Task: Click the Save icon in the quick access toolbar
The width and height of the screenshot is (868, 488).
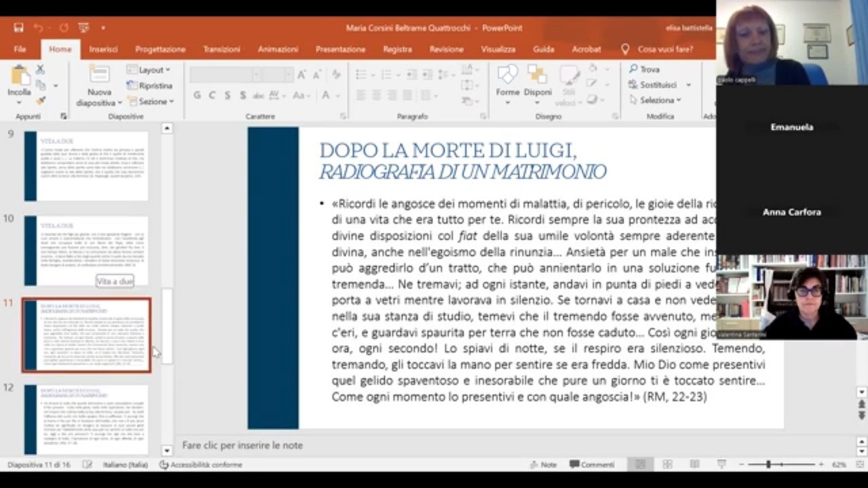Action: (x=18, y=28)
